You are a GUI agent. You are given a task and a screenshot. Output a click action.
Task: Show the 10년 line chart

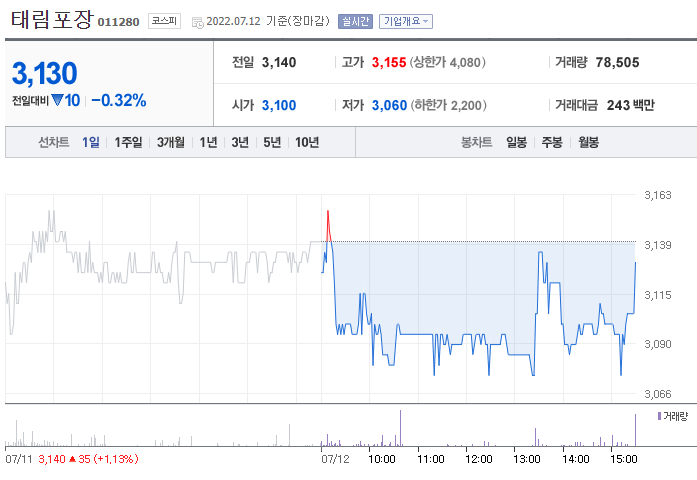(307, 142)
